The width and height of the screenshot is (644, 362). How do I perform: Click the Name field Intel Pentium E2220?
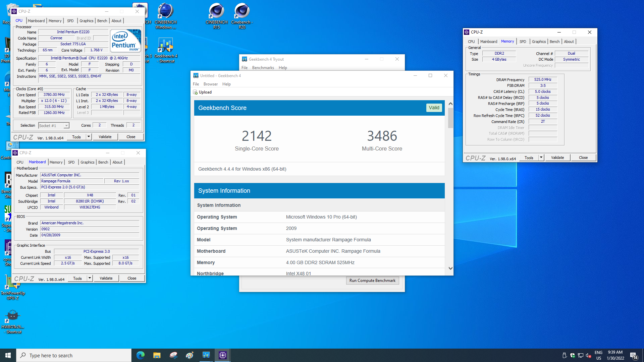(x=73, y=32)
